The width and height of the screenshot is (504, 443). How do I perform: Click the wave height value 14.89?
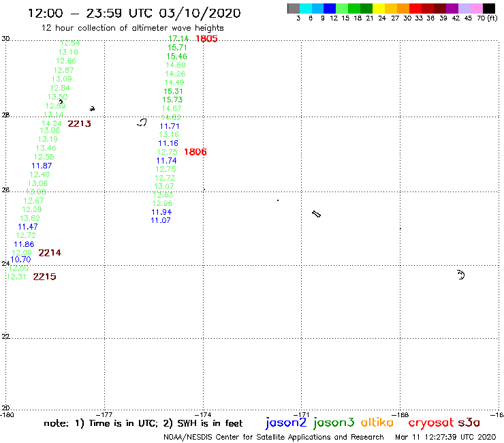[x=176, y=65]
